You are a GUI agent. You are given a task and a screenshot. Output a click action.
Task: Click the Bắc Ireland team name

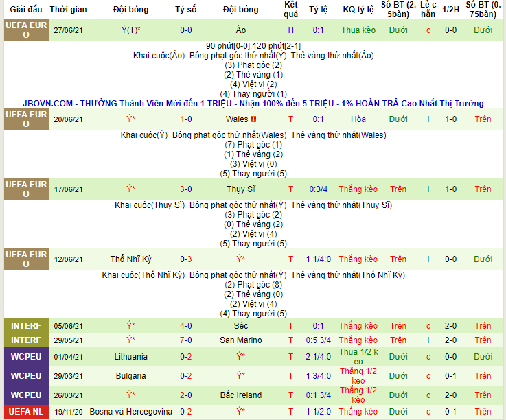point(240,395)
